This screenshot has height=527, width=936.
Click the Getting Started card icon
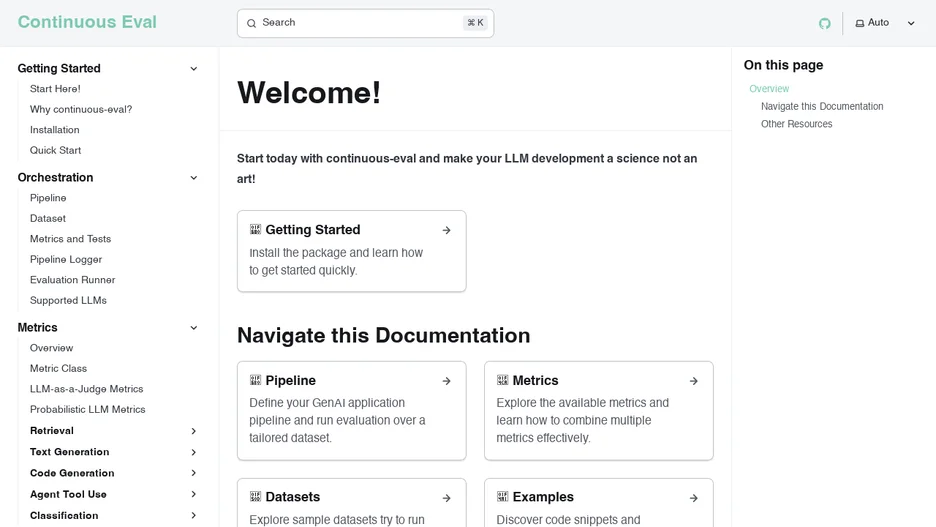pyautogui.click(x=255, y=229)
